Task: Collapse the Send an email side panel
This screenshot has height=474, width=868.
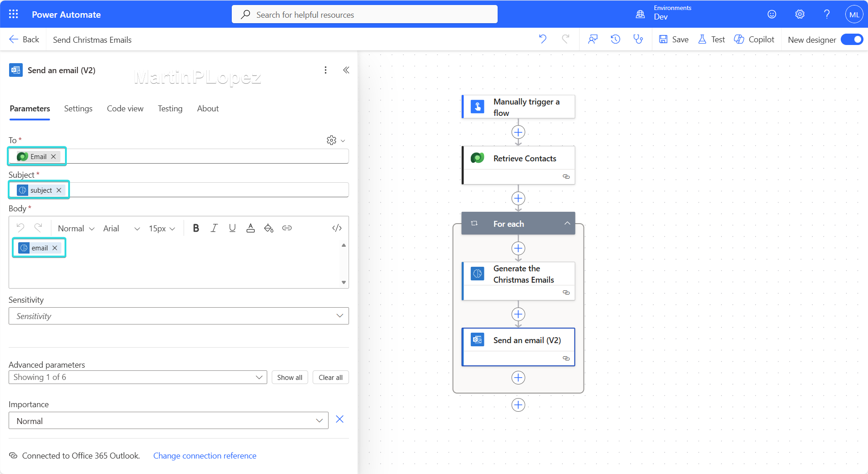Action: (x=346, y=70)
